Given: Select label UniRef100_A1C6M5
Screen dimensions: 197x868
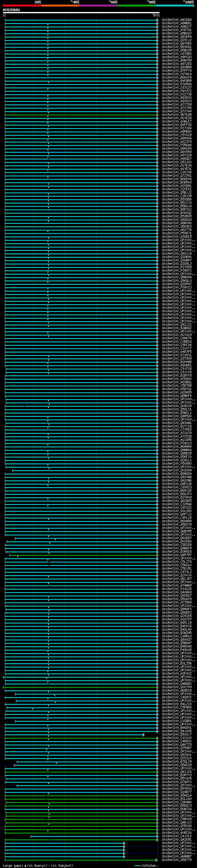Looking at the screenshot, I should click(177, 440).
